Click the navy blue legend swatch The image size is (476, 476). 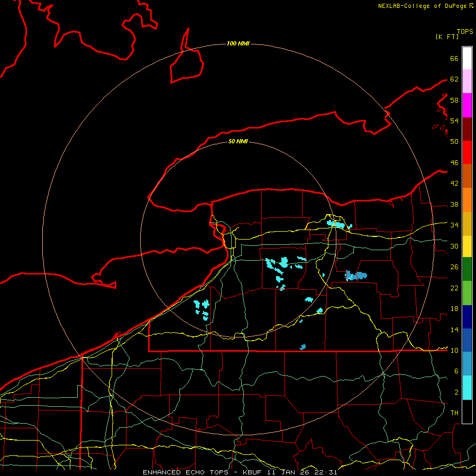point(467,317)
